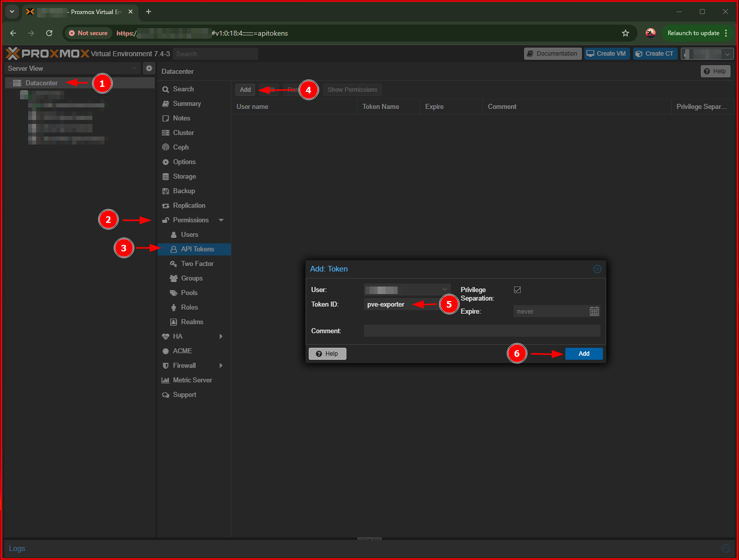The width and height of the screenshot is (739, 560).
Task: Click the Pools tags icon
Action: point(174,293)
